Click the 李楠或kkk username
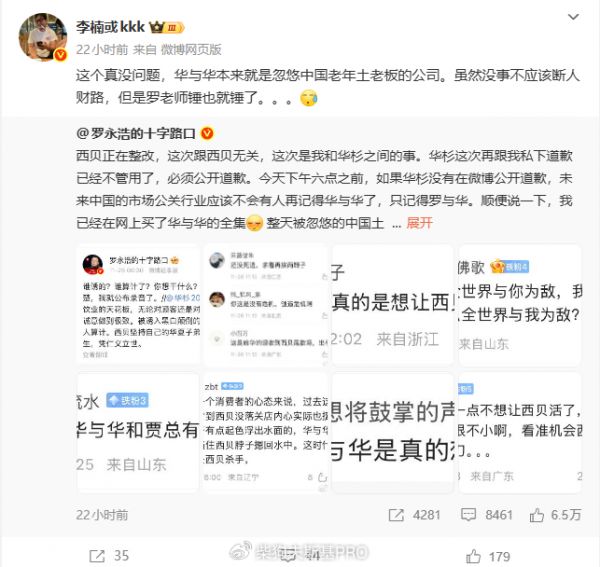Image resolution: width=600 pixels, height=567 pixels. pos(110,27)
